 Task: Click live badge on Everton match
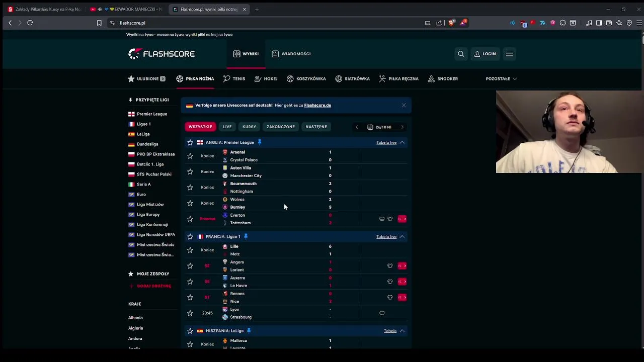click(x=402, y=219)
